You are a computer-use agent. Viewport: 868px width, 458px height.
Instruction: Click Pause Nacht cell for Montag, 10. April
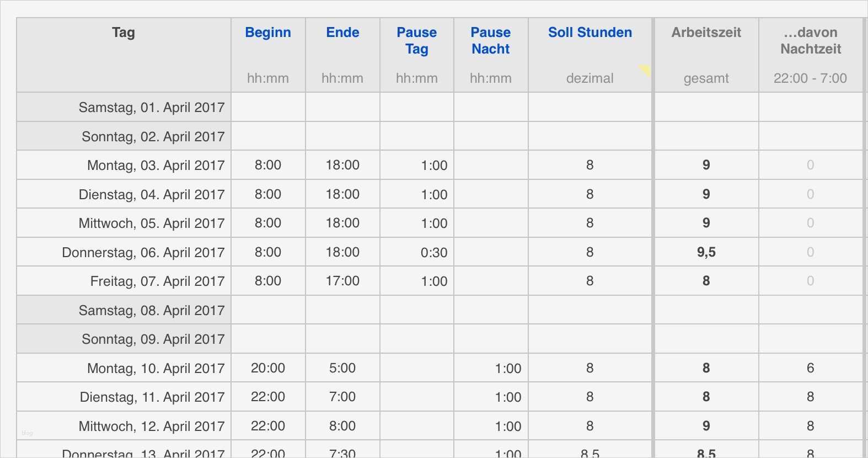pos(507,369)
